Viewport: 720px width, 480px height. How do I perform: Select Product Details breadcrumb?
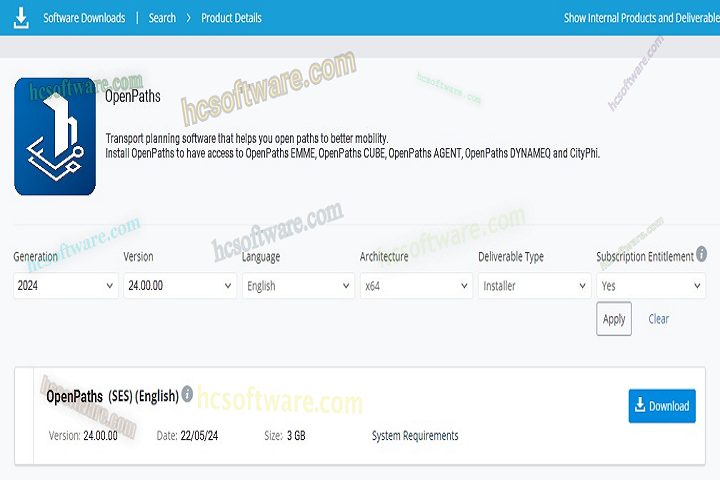pos(231,18)
